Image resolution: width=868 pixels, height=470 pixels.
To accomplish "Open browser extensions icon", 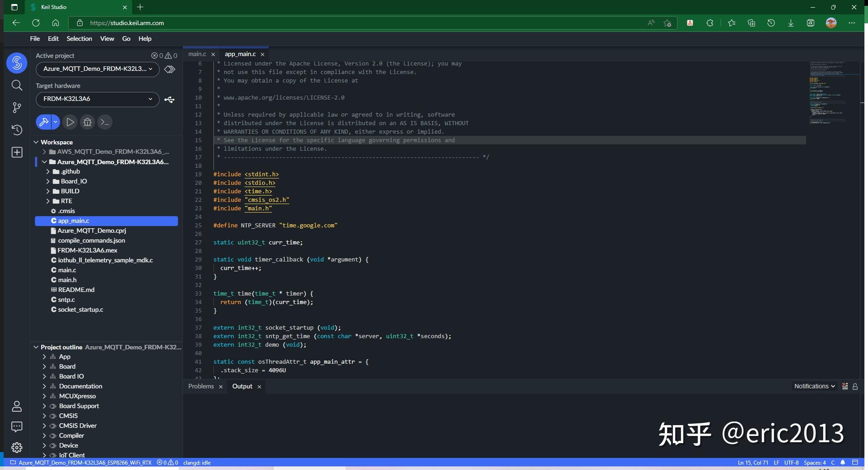I will tap(710, 23).
